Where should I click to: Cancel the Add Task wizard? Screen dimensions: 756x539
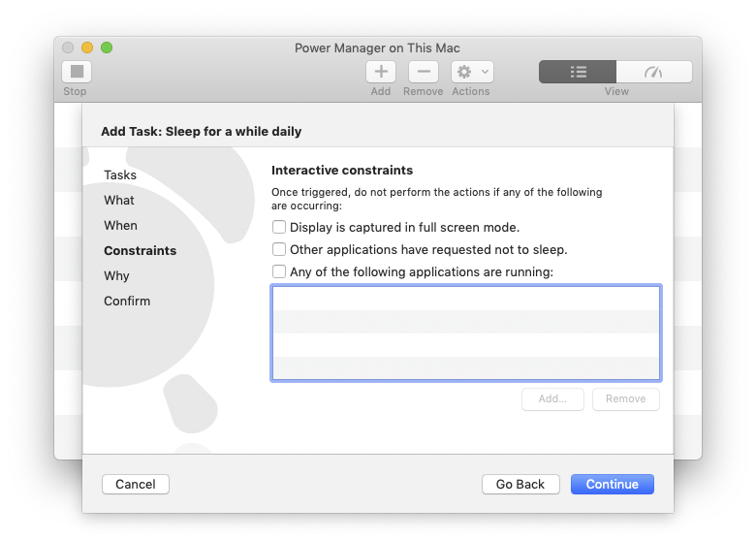pyautogui.click(x=136, y=484)
